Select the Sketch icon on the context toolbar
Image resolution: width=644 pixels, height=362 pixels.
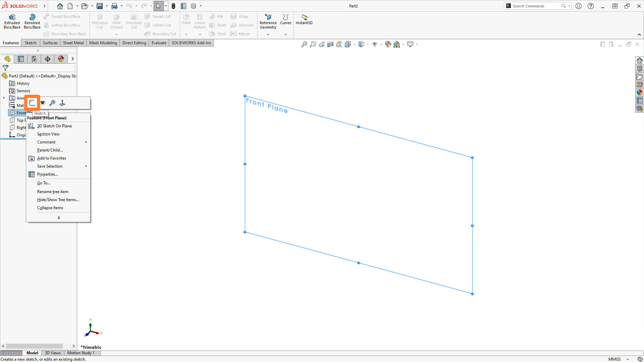pyautogui.click(x=32, y=103)
